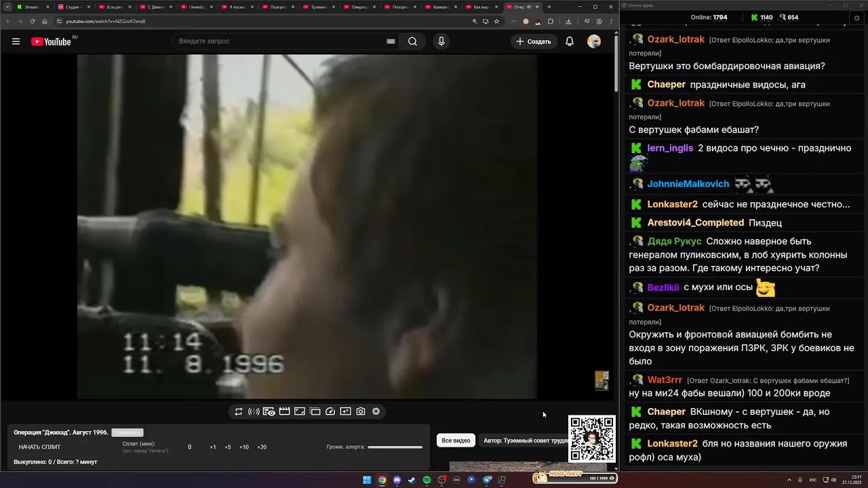Click username 'Wat3rrr' in chat
The width and height of the screenshot is (868, 488).
tap(665, 380)
